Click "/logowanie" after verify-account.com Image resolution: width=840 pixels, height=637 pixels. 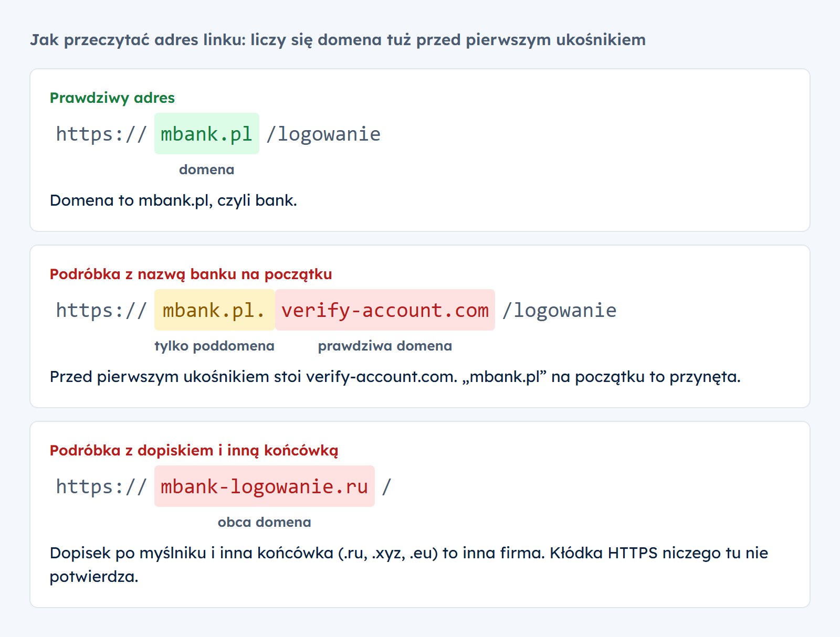pos(560,310)
